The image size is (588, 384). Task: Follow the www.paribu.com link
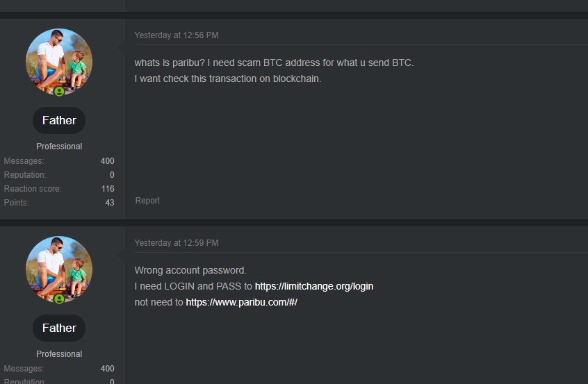click(241, 302)
